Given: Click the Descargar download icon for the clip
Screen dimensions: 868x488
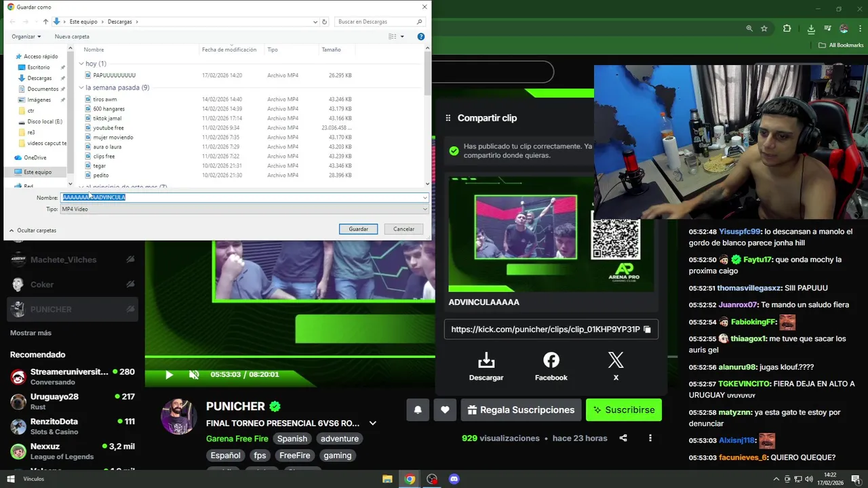Looking at the screenshot, I should 486,367.
